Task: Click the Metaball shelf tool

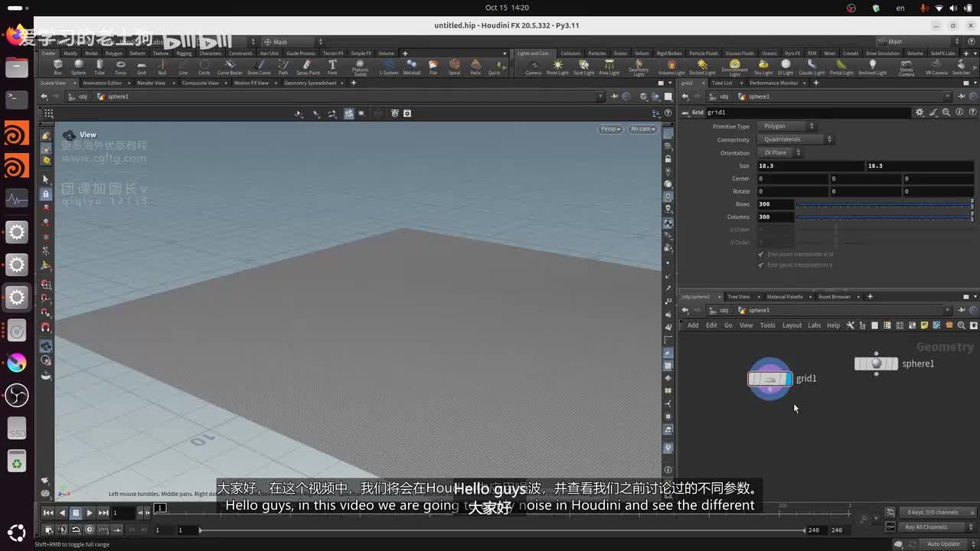Action: 412,67
